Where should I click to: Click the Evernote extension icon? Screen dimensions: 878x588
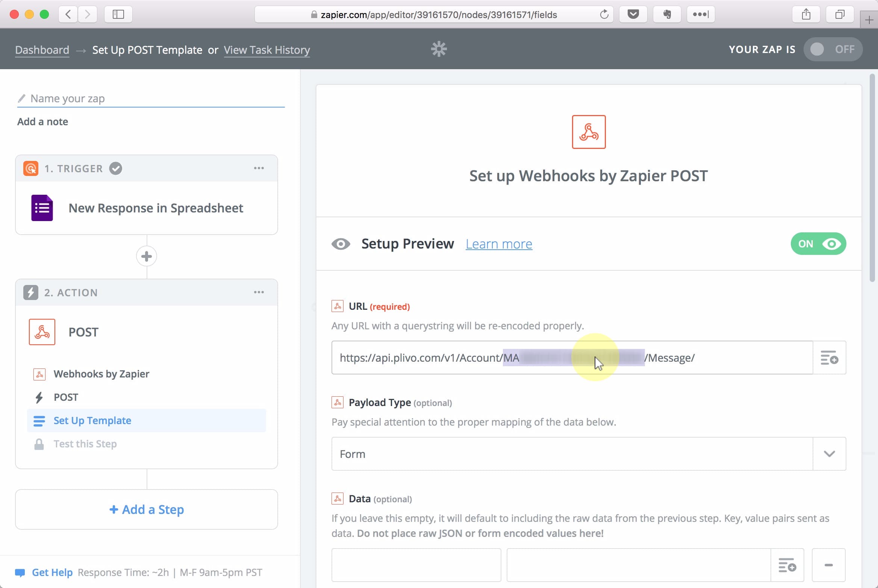tap(667, 14)
